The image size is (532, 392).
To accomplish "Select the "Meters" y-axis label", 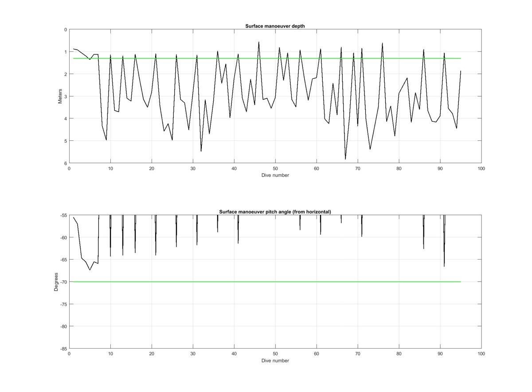I will tap(60, 96).
